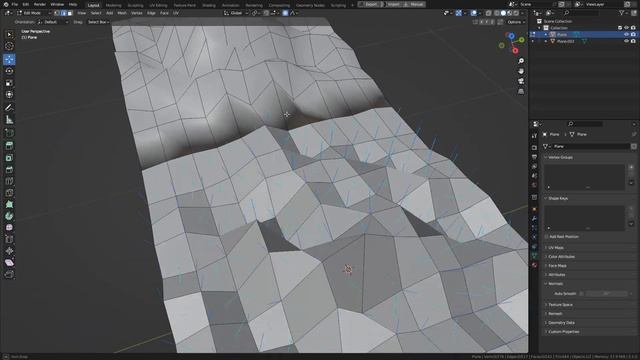The width and height of the screenshot is (640, 360).
Task: Open the Mesh menu in viewport header
Action: pyautogui.click(x=122, y=13)
